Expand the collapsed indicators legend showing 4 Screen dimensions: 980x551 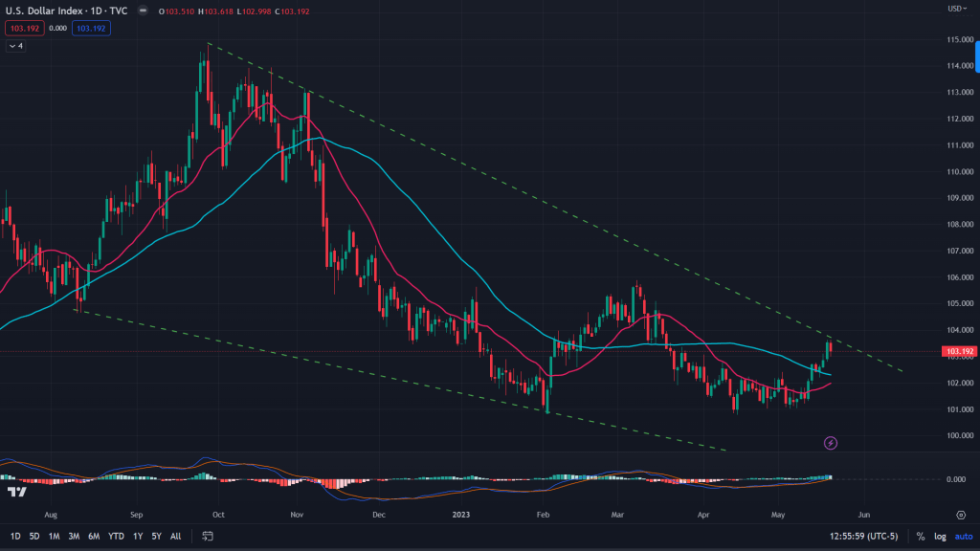point(15,45)
